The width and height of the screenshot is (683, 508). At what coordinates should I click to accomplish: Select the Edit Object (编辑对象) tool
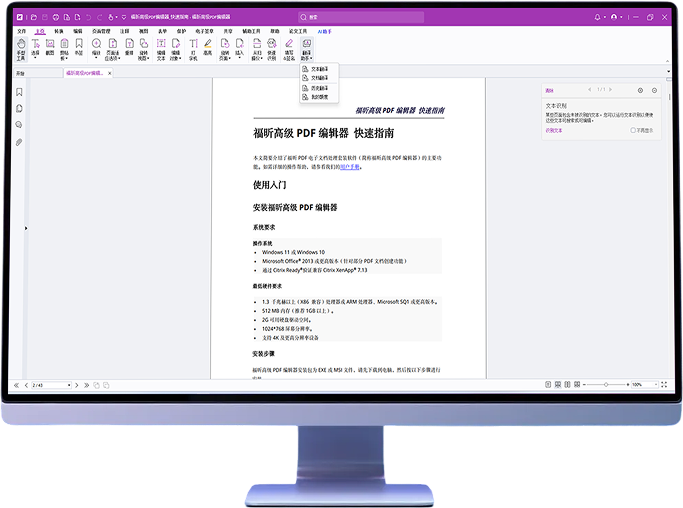coord(176,48)
